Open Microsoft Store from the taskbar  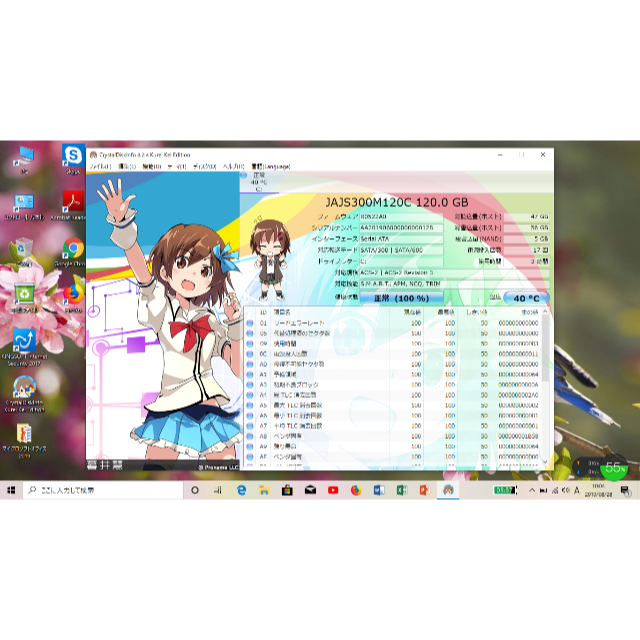(287, 490)
